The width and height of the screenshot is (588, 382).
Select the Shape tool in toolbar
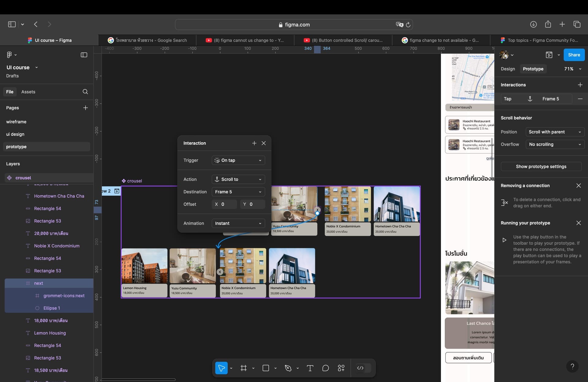266,368
